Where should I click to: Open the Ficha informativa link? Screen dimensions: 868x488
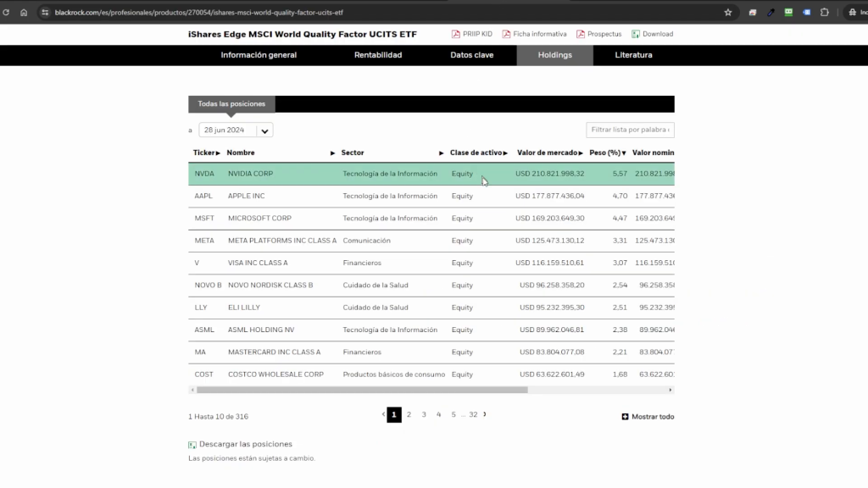[540, 34]
